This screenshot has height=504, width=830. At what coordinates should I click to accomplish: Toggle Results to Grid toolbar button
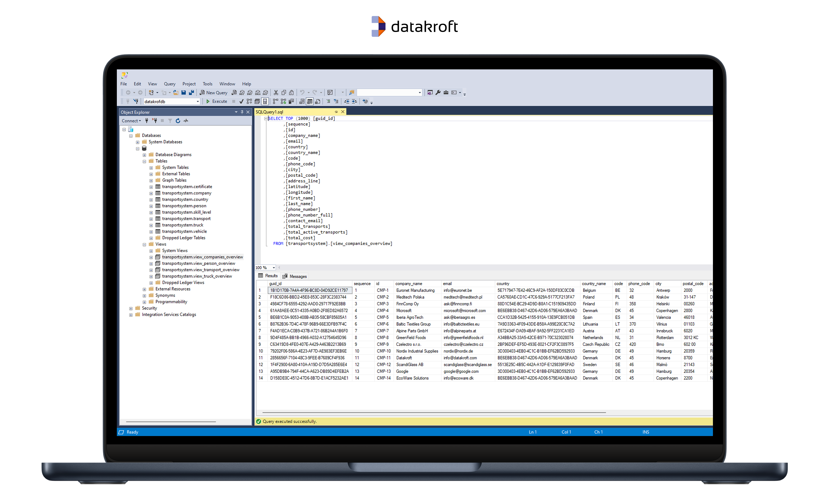pyautogui.click(x=310, y=101)
